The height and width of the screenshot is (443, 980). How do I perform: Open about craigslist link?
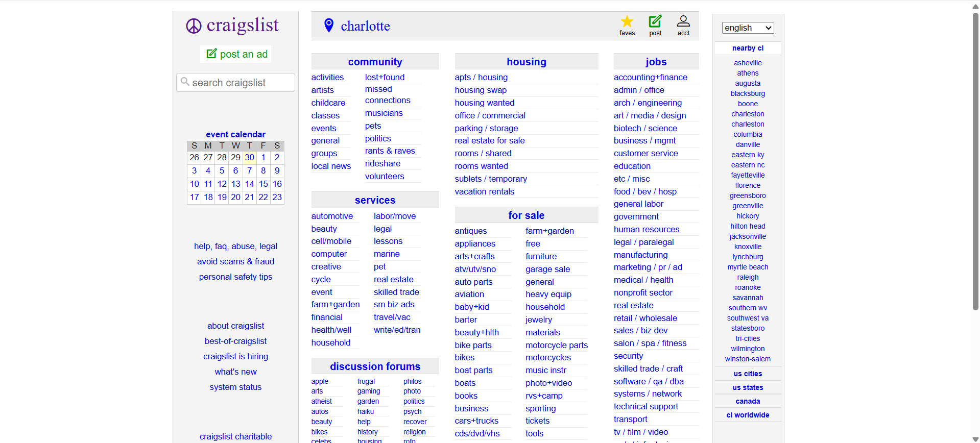pyautogui.click(x=235, y=326)
